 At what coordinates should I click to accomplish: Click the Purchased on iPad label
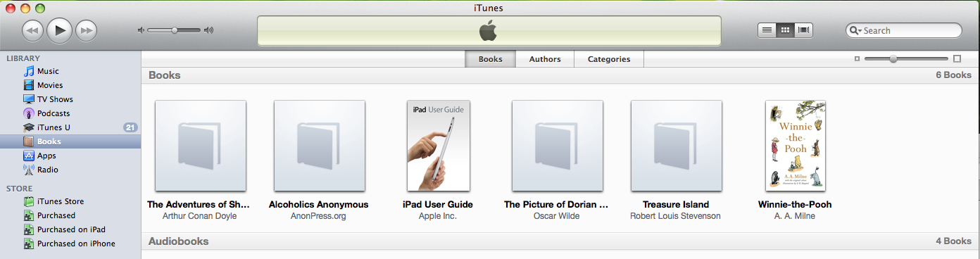[71, 229]
